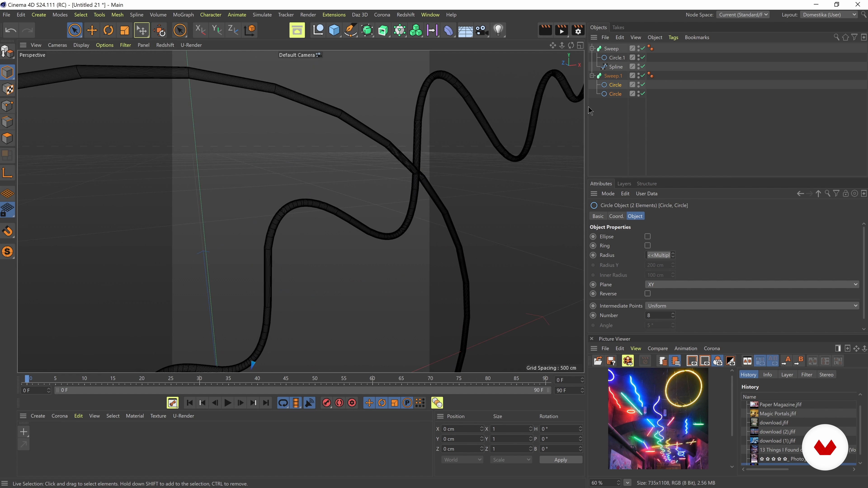Collapse the Sweep object hierarchy
Image resolution: width=868 pixels, height=488 pixels.
click(x=592, y=49)
